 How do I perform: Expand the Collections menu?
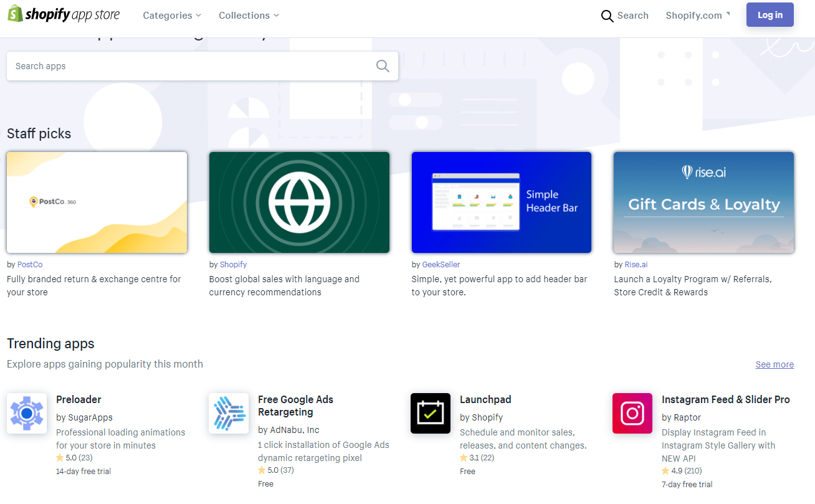coord(249,16)
